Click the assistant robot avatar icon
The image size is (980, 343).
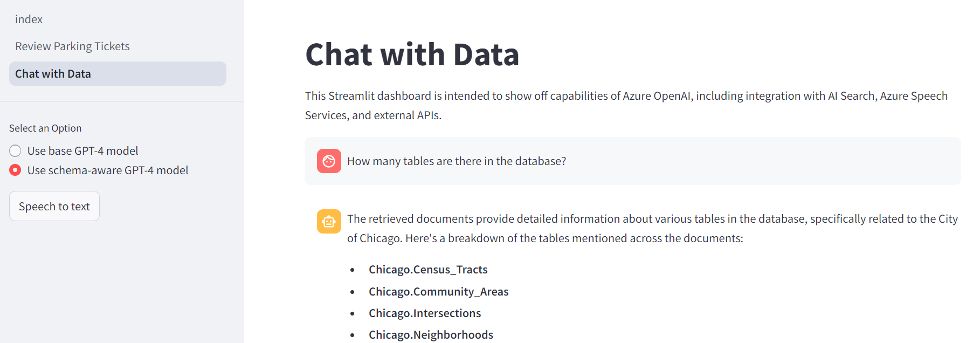tap(329, 221)
